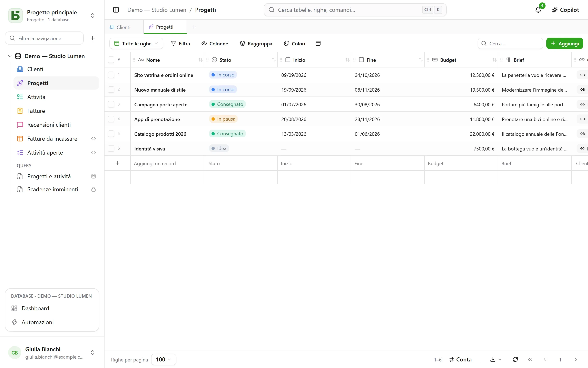Collapse the Demo — Studio Lumen tree
Image resolution: width=588 pixels, height=368 pixels.
click(10, 56)
